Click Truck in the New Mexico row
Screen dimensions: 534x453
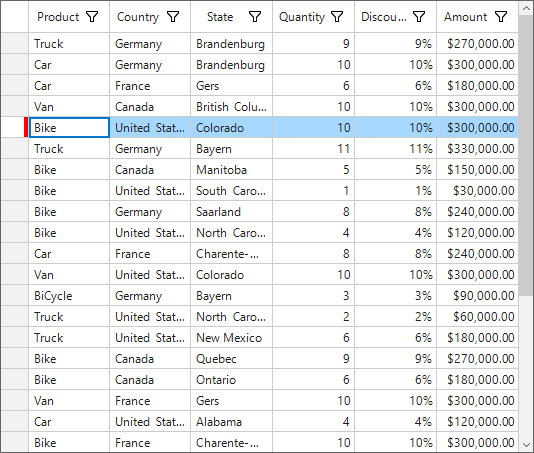[69, 338]
